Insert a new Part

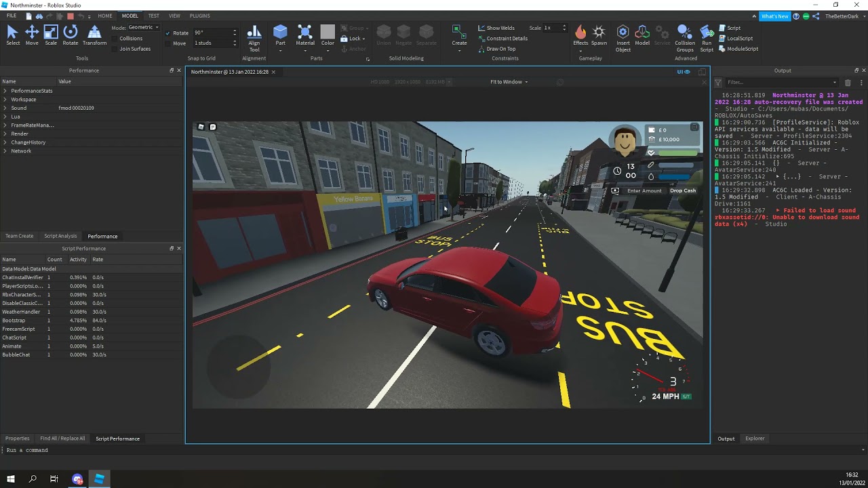(x=280, y=35)
